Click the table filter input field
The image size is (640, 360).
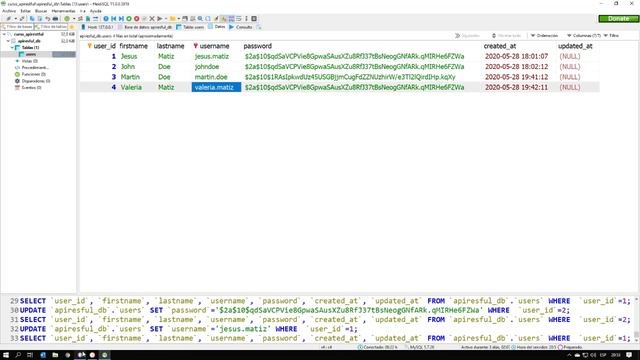pyautogui.click(x=51, y=27)
